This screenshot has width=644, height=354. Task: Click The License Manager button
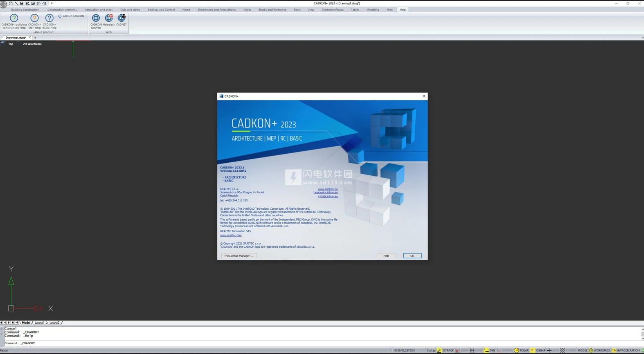tap(239, 256)
